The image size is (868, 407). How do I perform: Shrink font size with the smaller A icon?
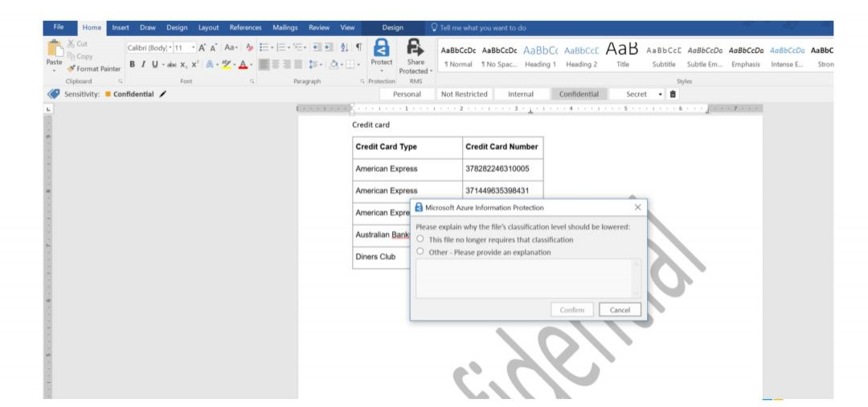(214, 48)
